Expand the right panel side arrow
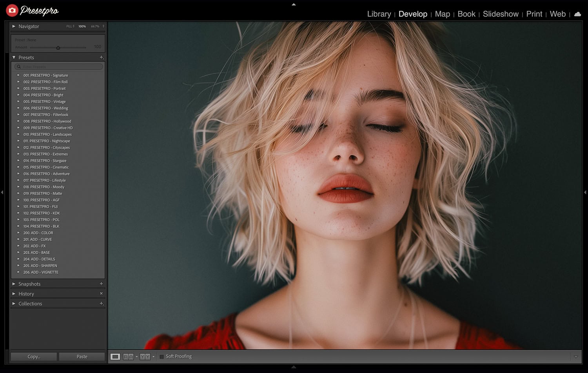The image size is (588, 373). (585, 192)
